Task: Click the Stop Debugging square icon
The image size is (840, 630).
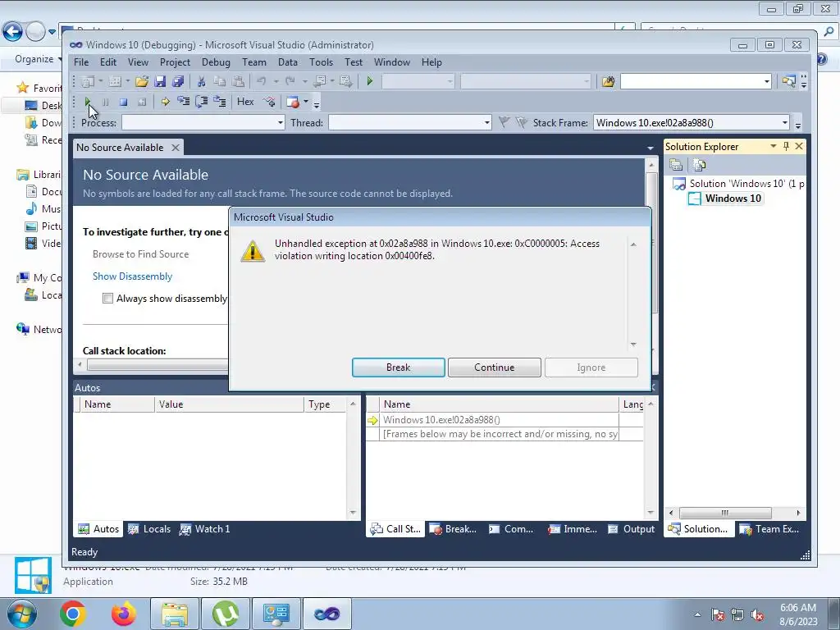Action: point(123,102)
